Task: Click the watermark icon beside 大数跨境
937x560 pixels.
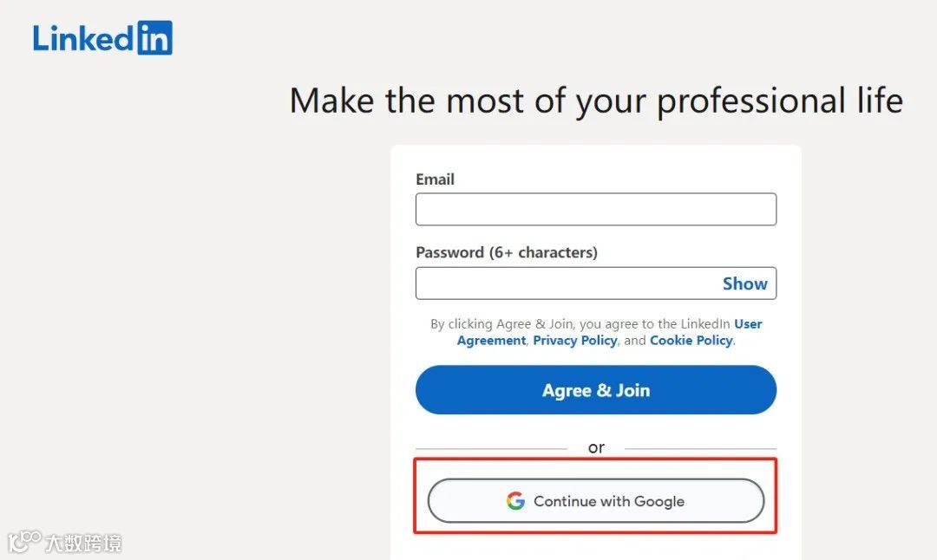Action: (x=24, y=542)
